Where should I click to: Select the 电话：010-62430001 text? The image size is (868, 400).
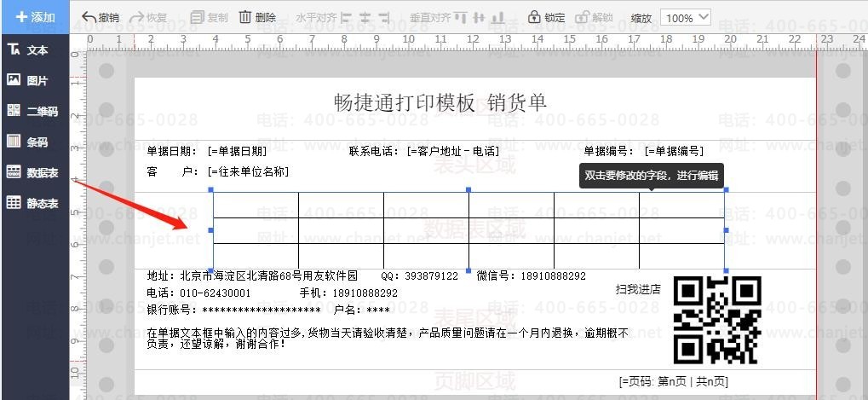(x=198, y=293)
